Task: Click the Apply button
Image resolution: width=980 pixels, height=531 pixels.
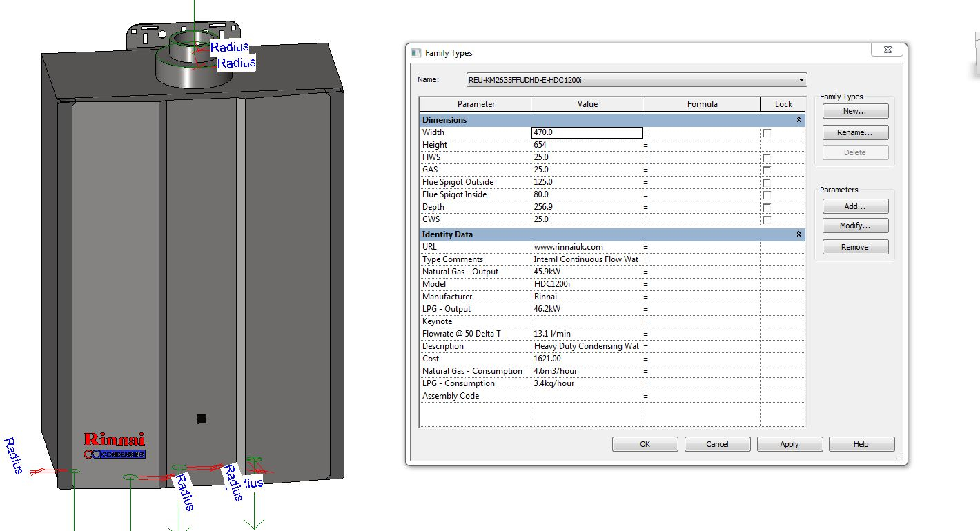Action: (790, 444)
